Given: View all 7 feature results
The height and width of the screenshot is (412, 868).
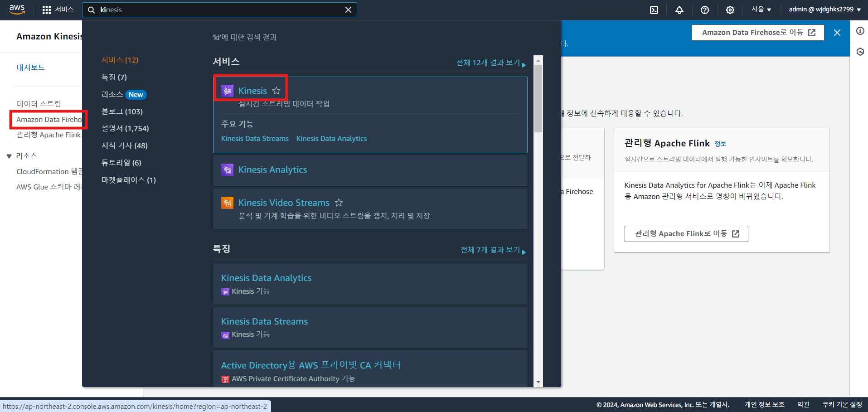Looking at the screenshot, I should click(493, 250).
